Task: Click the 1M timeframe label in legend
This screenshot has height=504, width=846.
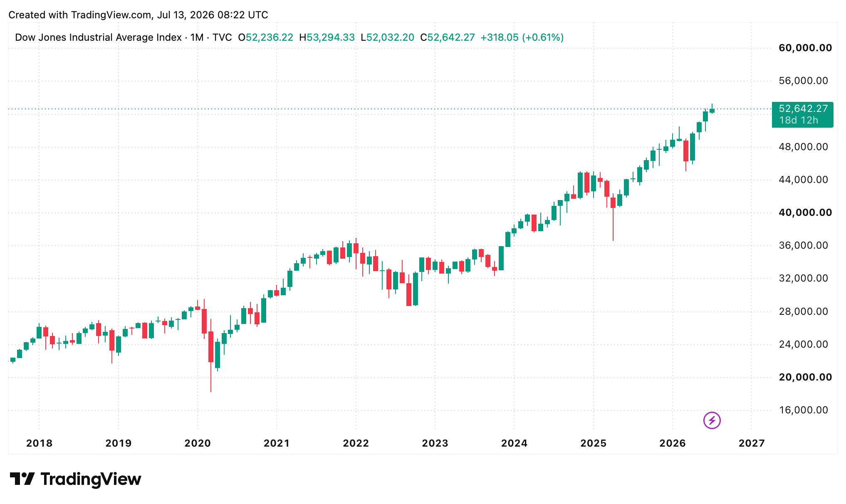Action: [x=197, y=37]
